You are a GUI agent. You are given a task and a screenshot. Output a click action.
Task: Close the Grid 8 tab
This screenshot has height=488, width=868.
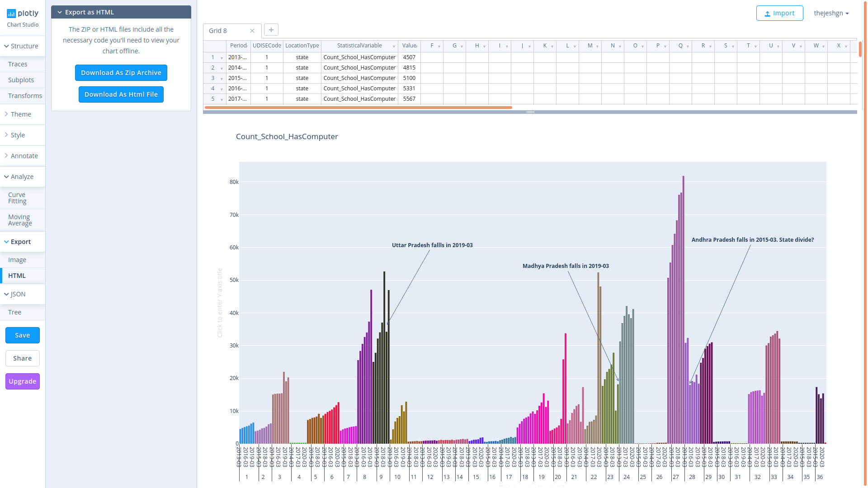252,30
